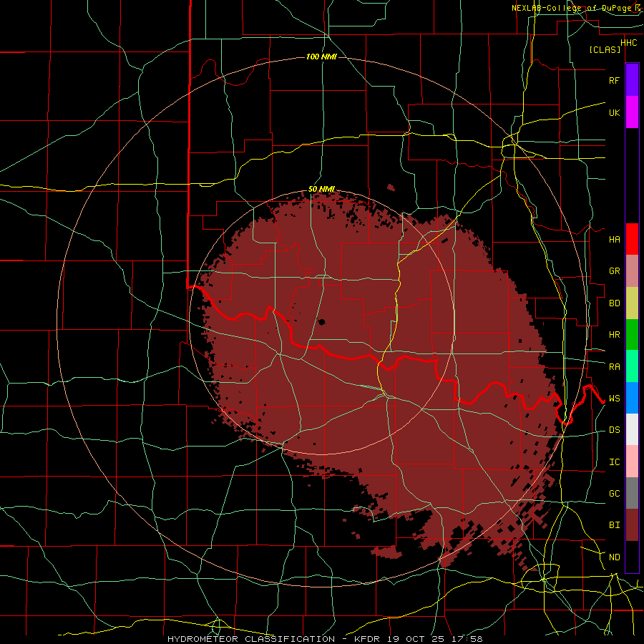Click the HR green legend color swatch
Viewport: 644px width, 644px height.
(x=632, y=335)
